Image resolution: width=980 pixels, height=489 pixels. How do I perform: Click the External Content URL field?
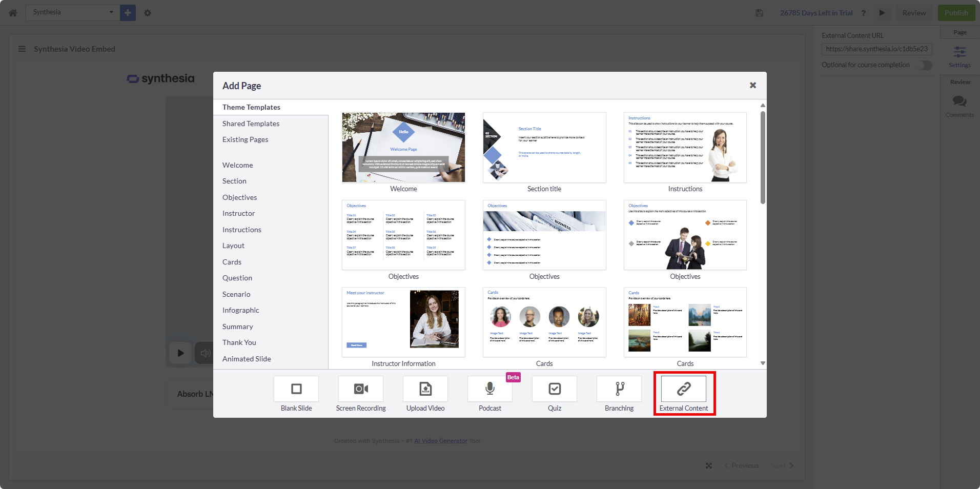pos(876,49)
